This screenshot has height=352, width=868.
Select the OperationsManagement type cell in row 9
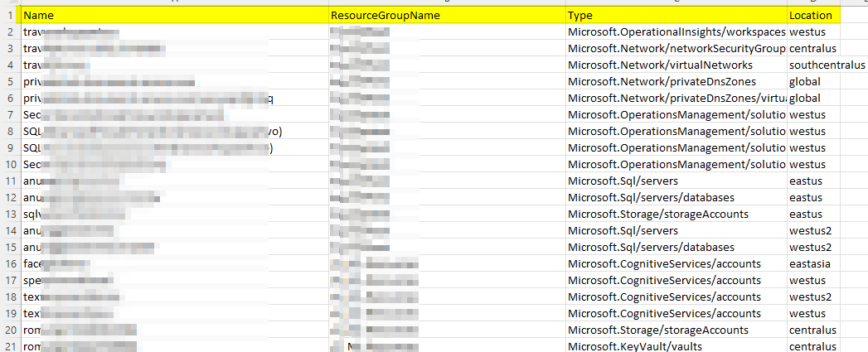click(x=676, y=147)
